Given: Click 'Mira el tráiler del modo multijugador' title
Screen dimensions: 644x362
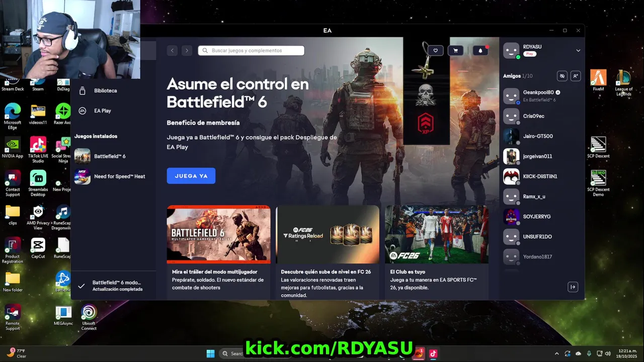Looking at the screenshot, I should pos(215,272).
